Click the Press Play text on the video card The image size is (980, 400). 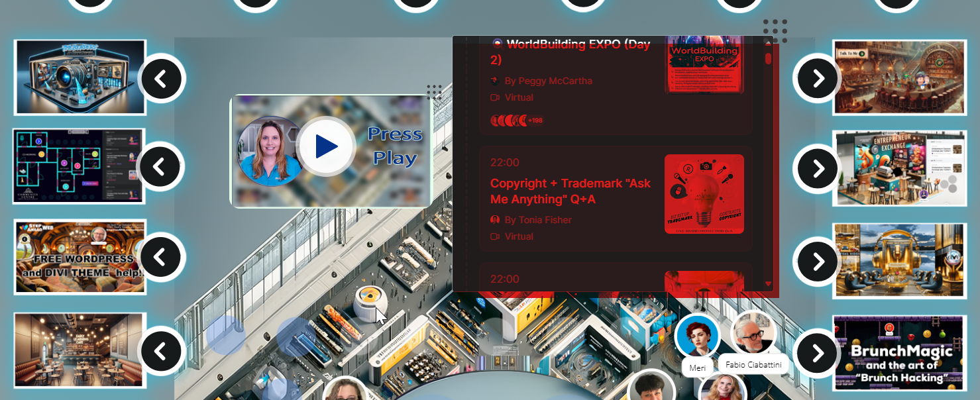[395, 146]
